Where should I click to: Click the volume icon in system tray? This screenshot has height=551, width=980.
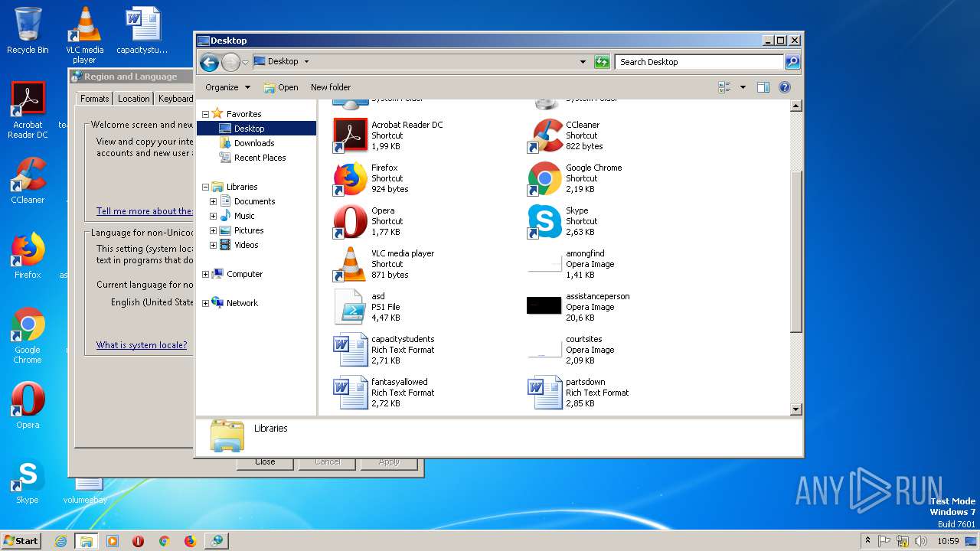coord(920,541)
